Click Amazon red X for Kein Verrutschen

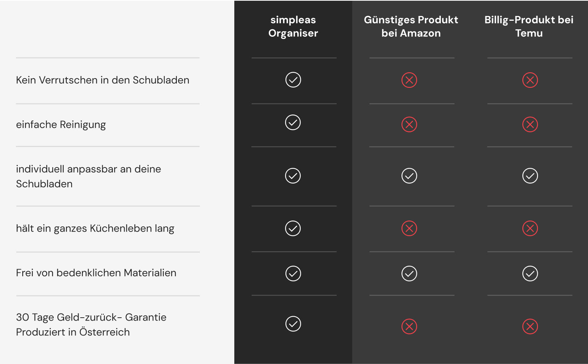tap(409, 80)
